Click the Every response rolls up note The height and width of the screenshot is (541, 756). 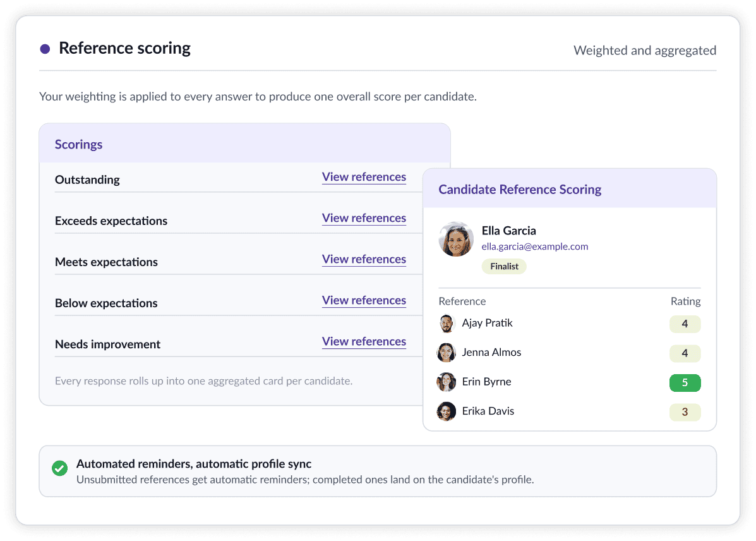[x=203, y=381]
